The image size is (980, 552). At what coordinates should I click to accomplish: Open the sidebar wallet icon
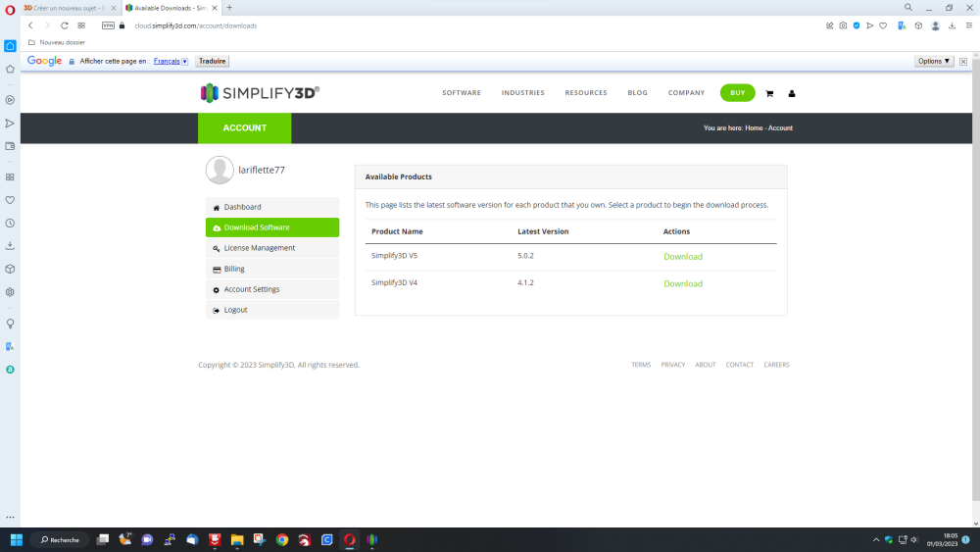pos(10,146)
